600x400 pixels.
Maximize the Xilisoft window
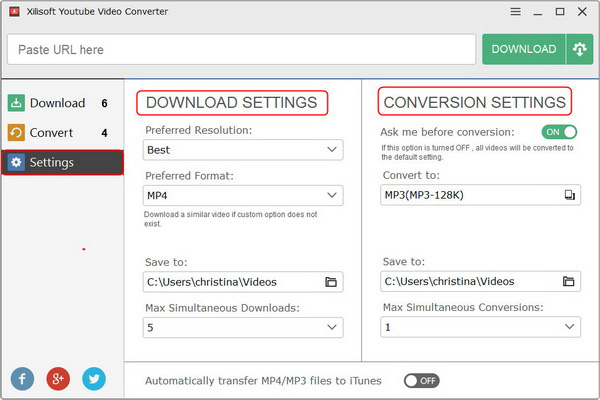pos(560,12)
